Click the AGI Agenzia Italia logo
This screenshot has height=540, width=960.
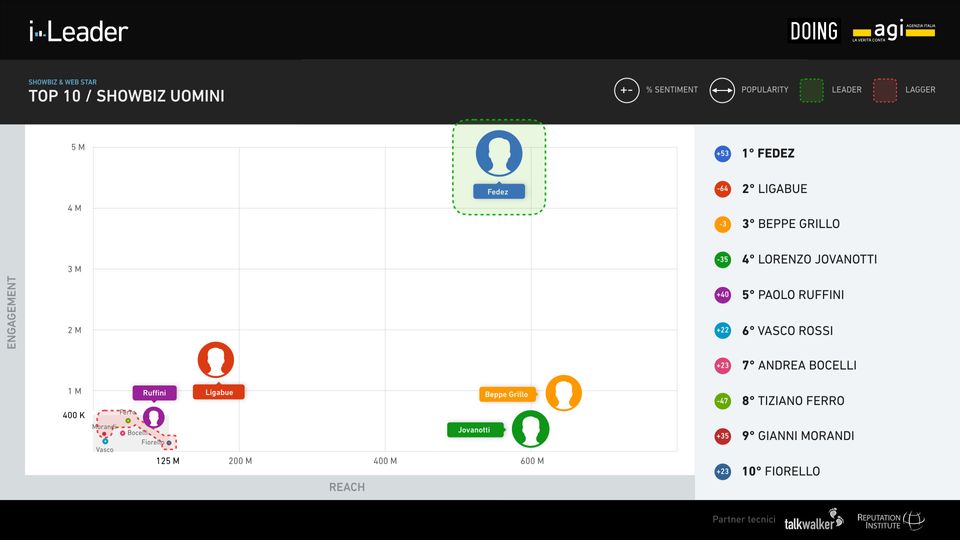893,31
